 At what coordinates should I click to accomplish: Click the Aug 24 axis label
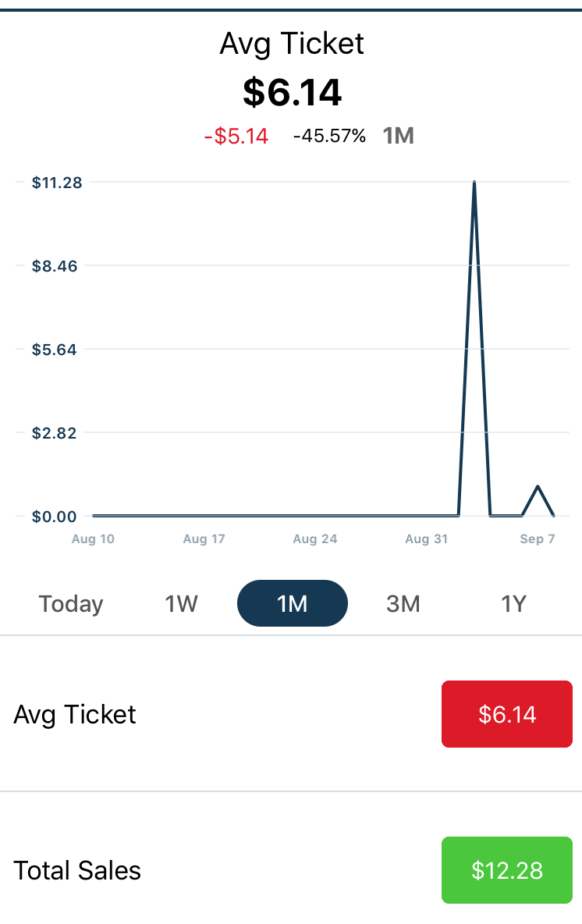(x=314, y=538)
